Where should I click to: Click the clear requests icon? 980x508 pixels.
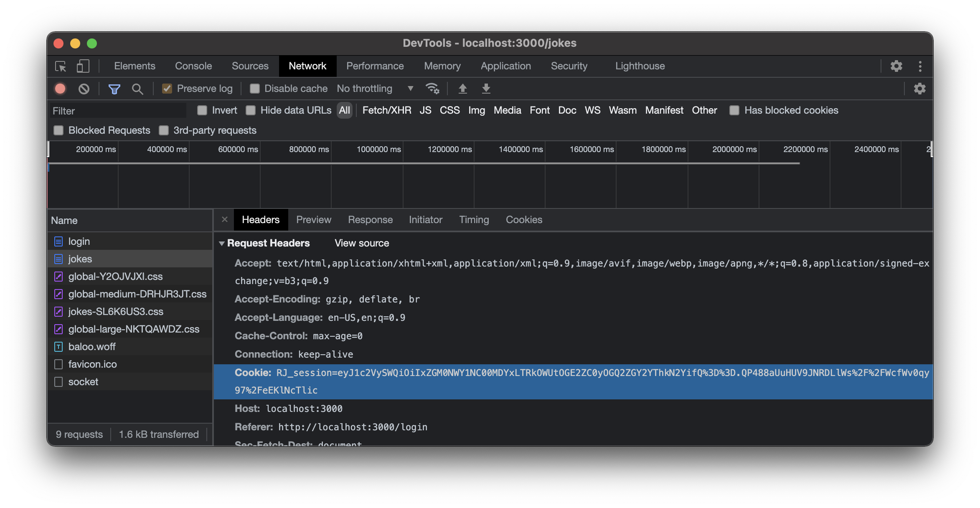(x=82, y=88)
